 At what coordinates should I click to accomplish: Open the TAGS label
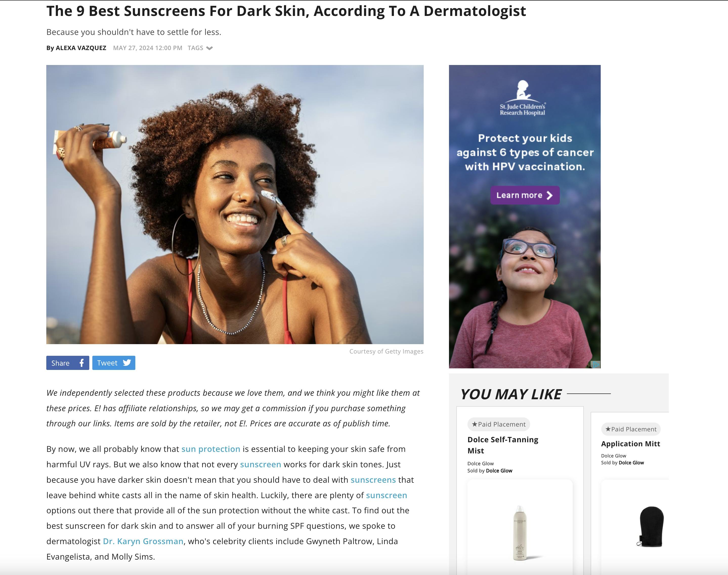pos(195,48)
